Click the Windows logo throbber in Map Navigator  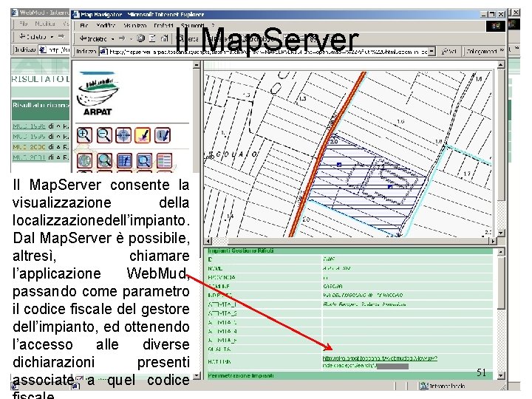pyautogui.click(x=496, y=26)
